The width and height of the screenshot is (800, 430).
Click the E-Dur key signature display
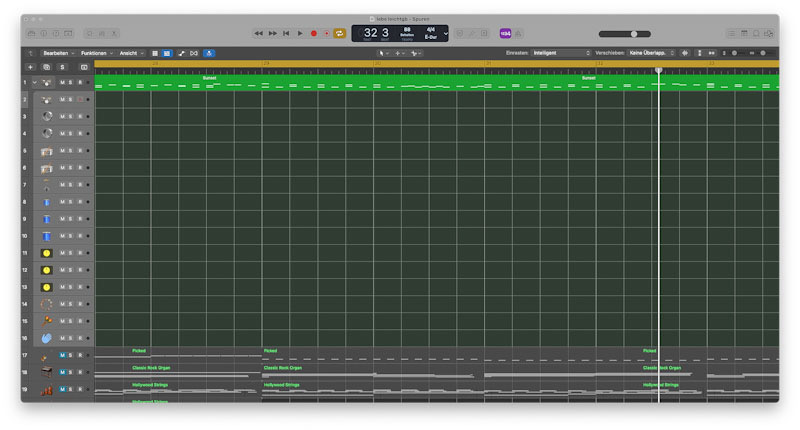pos(431,37)
